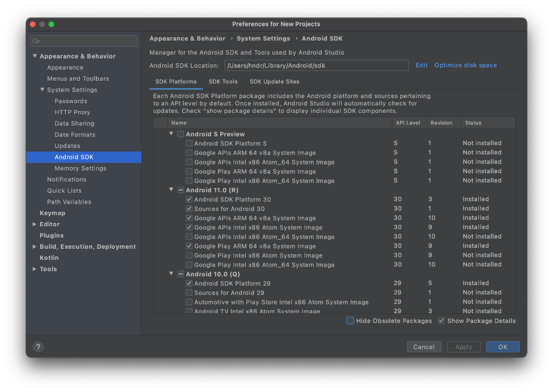The width and height of the screenshot is (553, 392).
Task: Sort by the Revision column header
Action: 443,123
